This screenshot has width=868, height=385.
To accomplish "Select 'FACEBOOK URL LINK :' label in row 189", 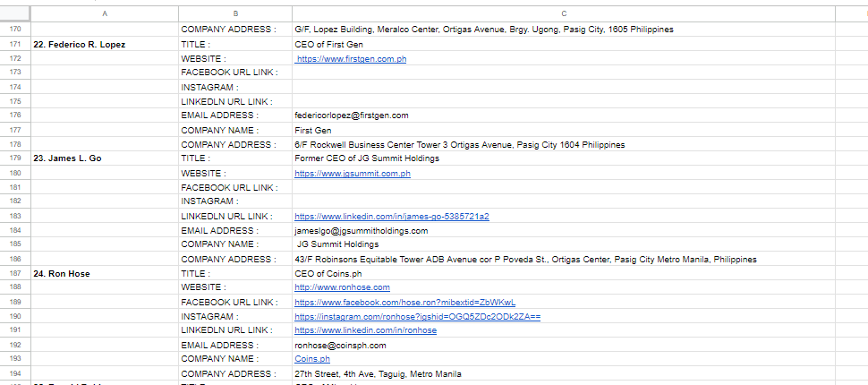I will [x=235, y=302].
